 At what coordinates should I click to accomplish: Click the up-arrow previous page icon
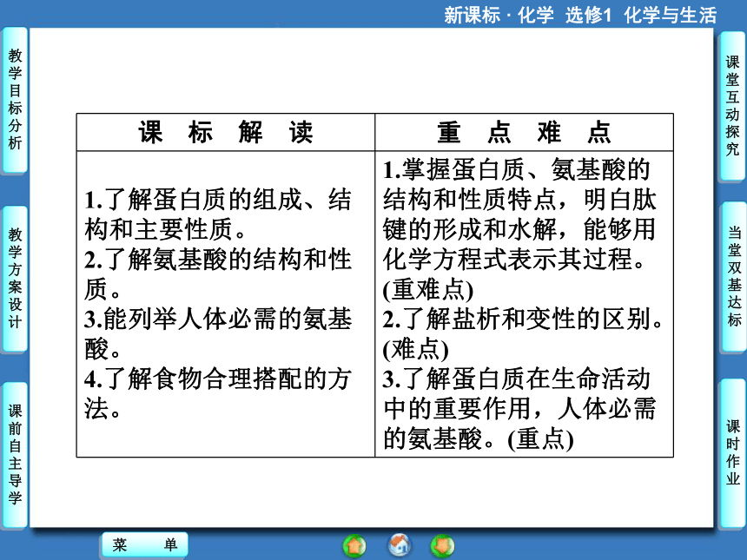[x=354, y=546]
